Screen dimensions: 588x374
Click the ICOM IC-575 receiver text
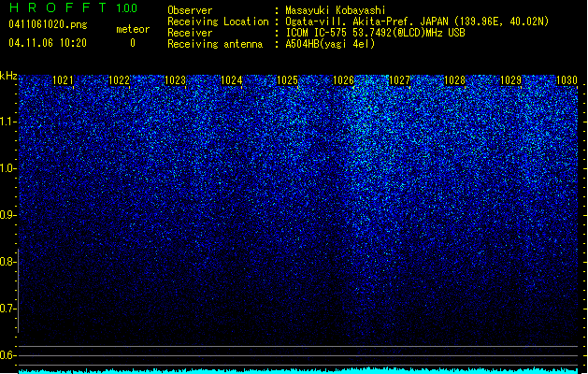375,33
